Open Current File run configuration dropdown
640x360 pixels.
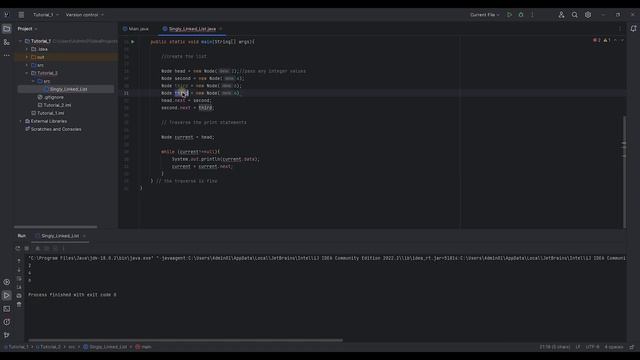[x=484, y=15]
